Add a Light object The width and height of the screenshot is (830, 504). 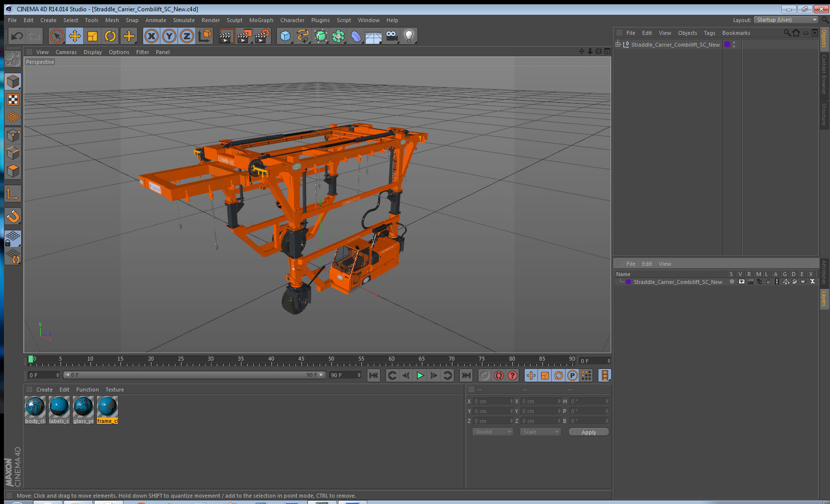point(409,36)
